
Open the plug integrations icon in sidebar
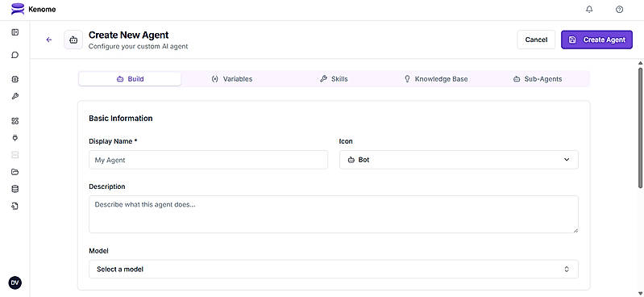coord(15,138)
